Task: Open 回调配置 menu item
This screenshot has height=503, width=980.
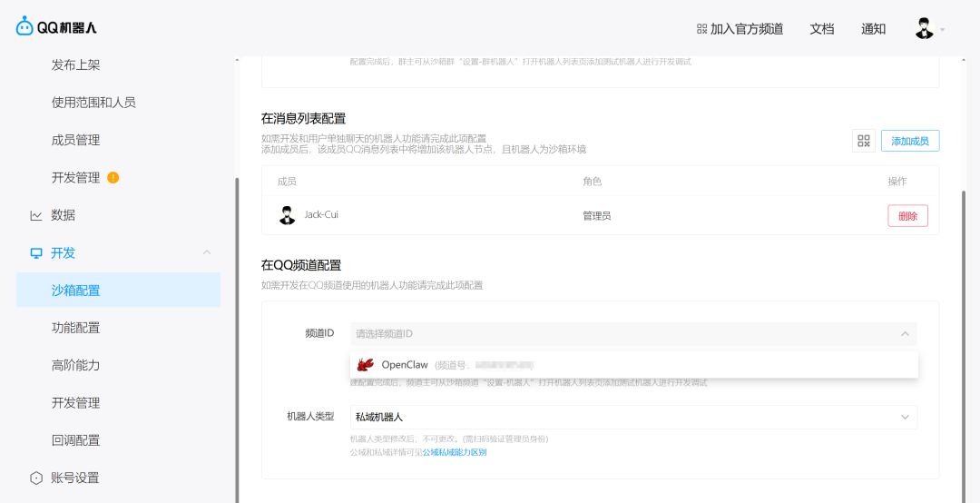Action: [x=75, y=440]
